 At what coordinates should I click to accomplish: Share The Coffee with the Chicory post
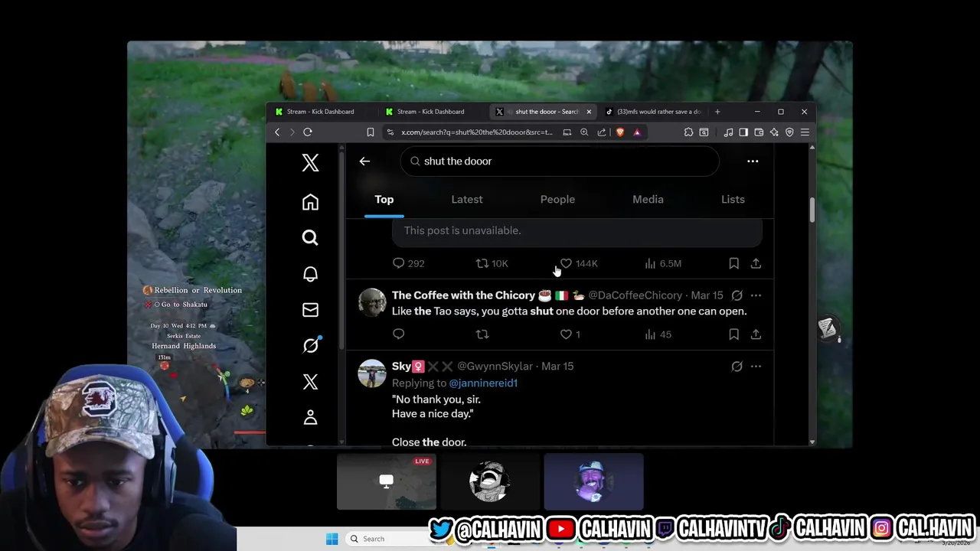click(x=756, y=334)
